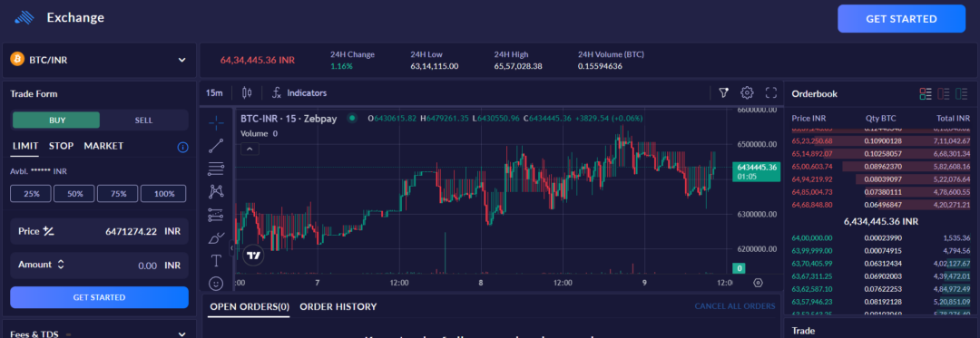Select the Text annotation tool

(216, 261)
